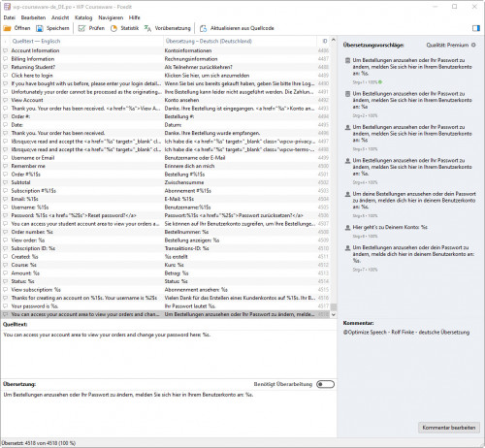Open the Qualität Premium settings gear
This screenshot has height=448, width=485.
point(473,45)
